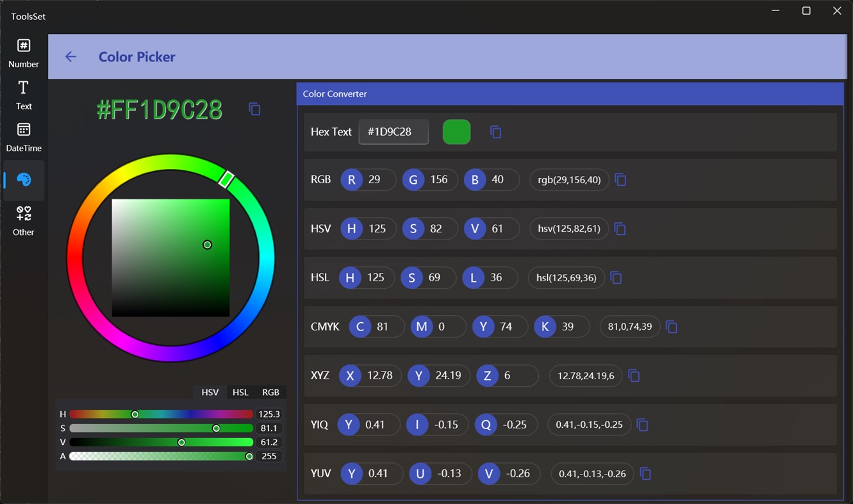Click the alpha value 255 box

coord(270,457)
